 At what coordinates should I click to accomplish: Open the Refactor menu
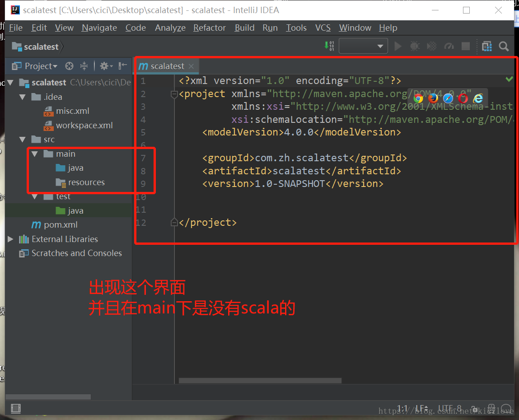[x=210, y=28]
